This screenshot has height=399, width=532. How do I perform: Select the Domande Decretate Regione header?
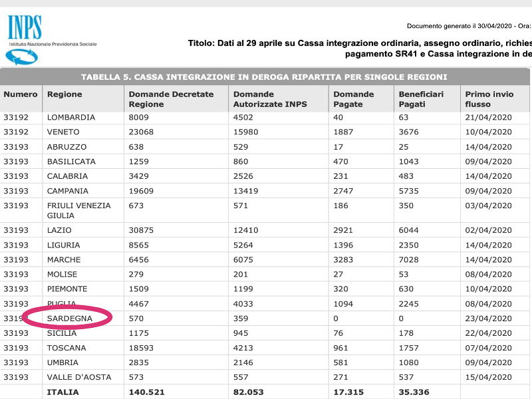coord(171,99)
